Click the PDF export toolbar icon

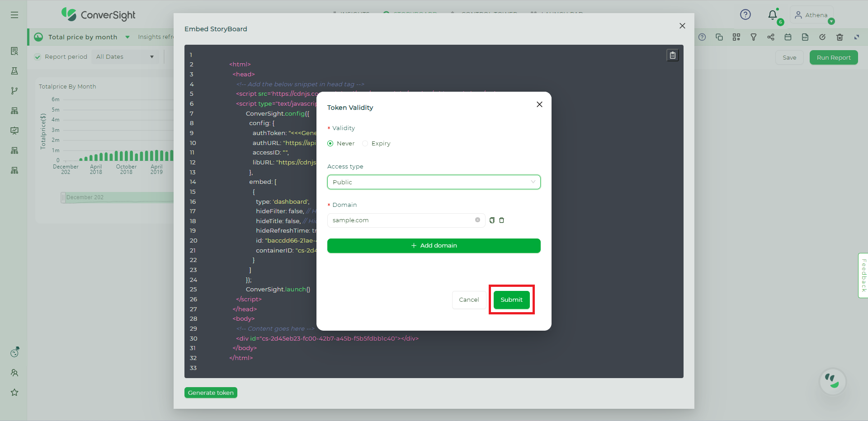805,37
